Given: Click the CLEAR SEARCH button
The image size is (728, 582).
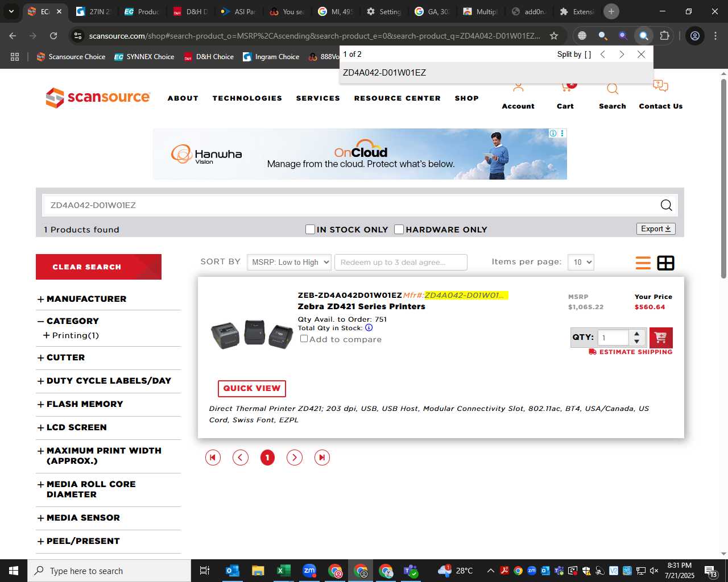Looking at the screenshot, I should pyautogui.click(x=98, y=267).
